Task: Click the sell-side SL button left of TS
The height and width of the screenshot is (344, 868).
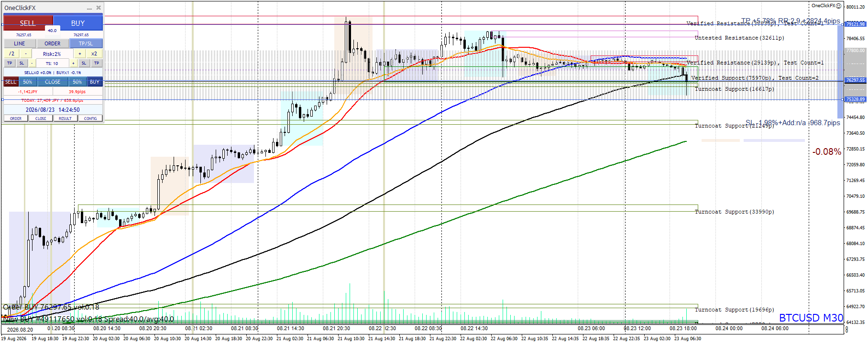Action: click(x=22, y=63)
